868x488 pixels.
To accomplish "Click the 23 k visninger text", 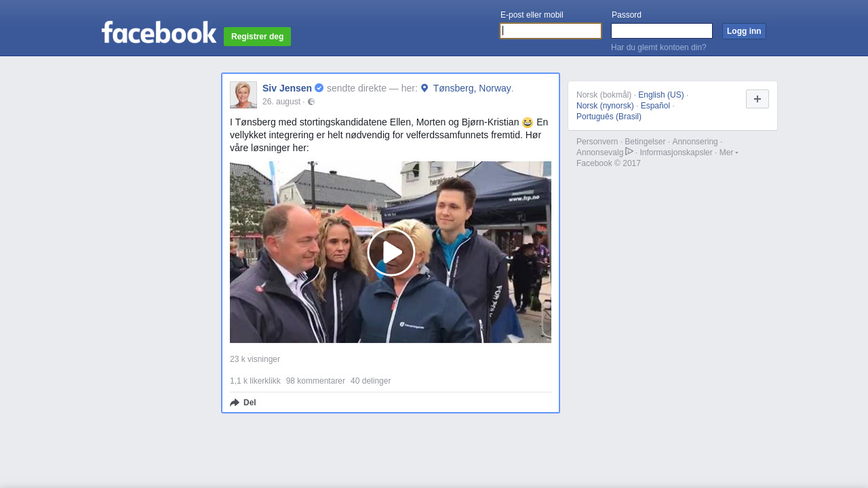I will click(255, 359).
